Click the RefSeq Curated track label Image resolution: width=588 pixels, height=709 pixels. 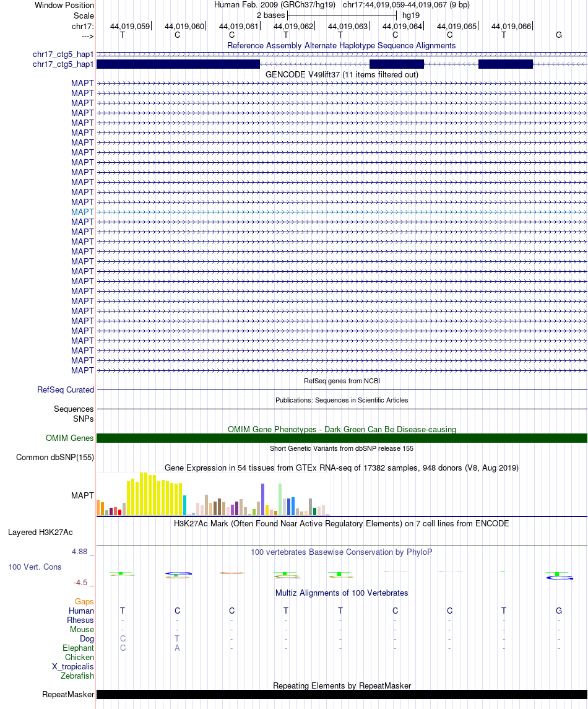[x=66, y=389]
